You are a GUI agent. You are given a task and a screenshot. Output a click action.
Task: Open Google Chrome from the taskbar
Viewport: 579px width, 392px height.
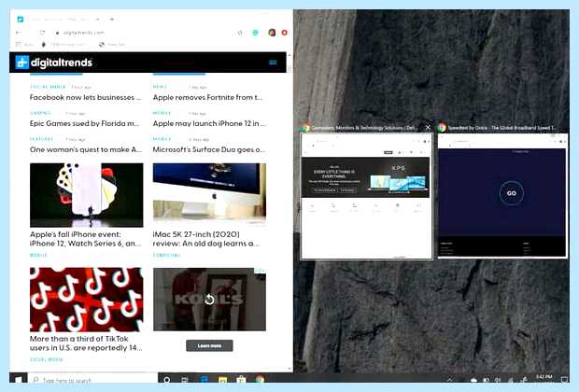[260, 380]
